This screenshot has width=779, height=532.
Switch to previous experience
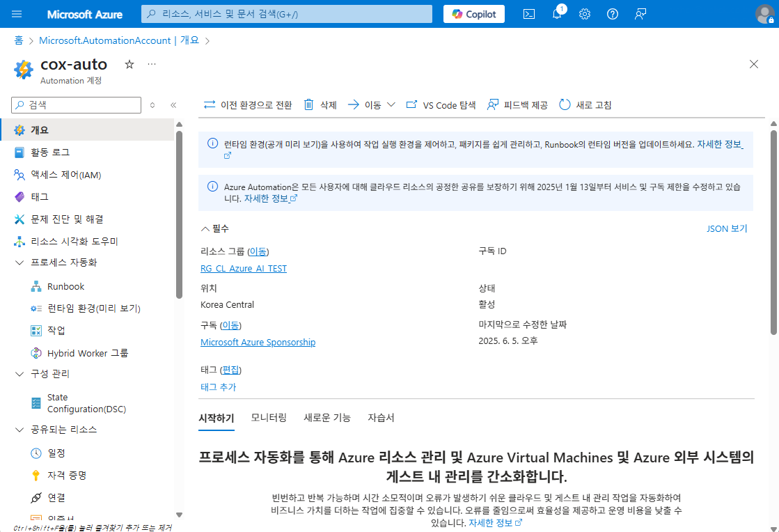click(x=248, y=105)
